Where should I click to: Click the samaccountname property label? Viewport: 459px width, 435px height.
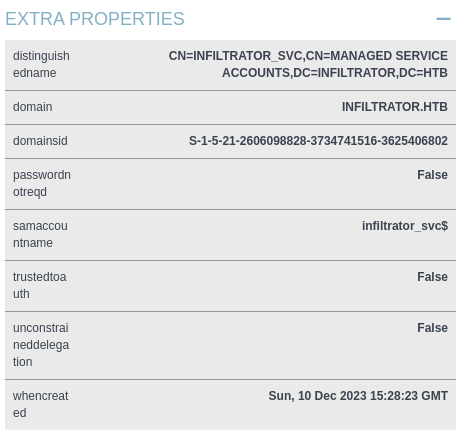click(x=40, y=234)
